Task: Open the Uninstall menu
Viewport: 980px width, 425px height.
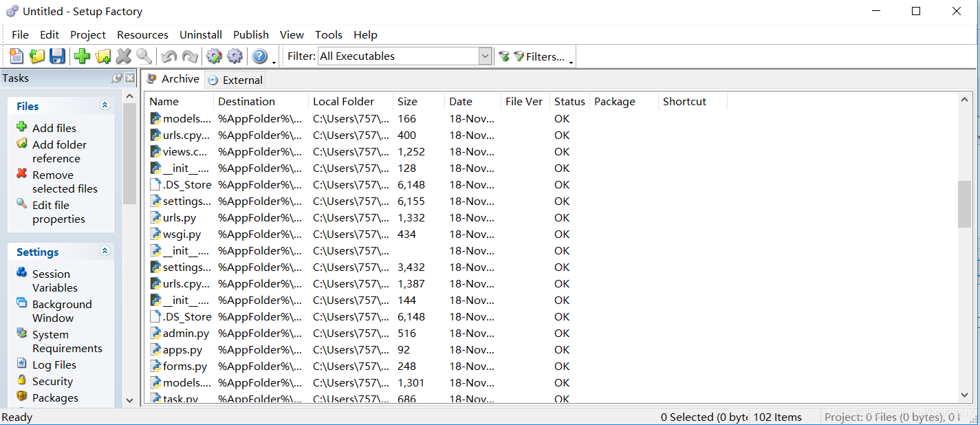Action: [x=201, y=34]
